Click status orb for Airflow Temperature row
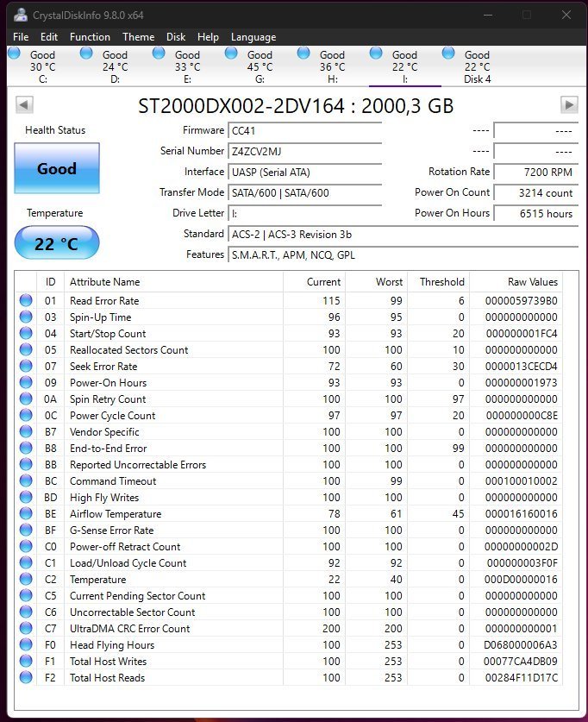The height and width of the screenshot is (722, 588). [26, 514]
